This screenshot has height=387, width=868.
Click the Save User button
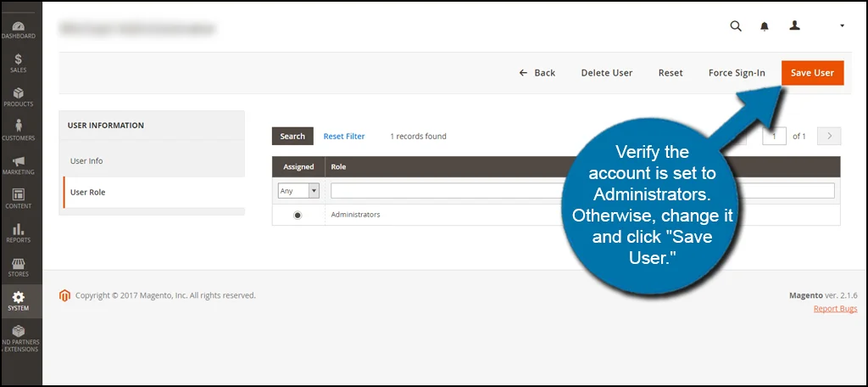tap(812, 73)
